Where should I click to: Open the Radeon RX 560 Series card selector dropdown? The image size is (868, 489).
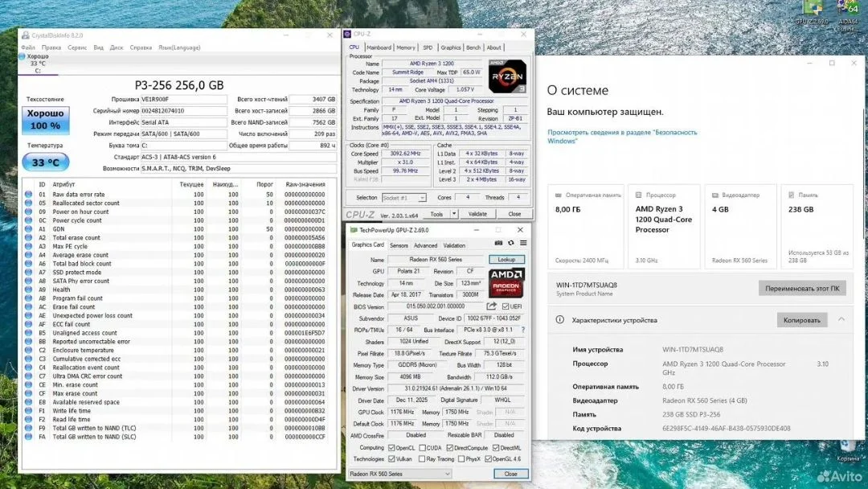coord(399,474)
